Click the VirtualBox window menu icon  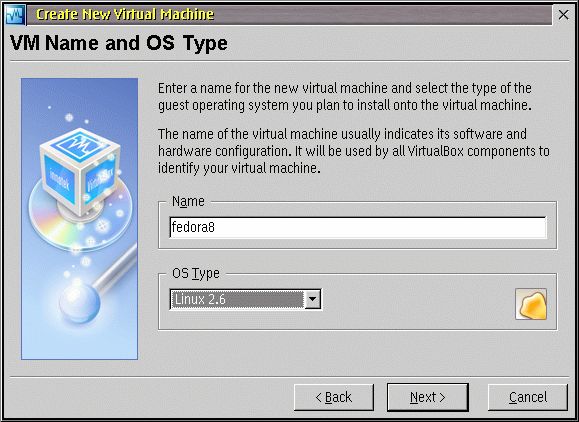(16, 14)
